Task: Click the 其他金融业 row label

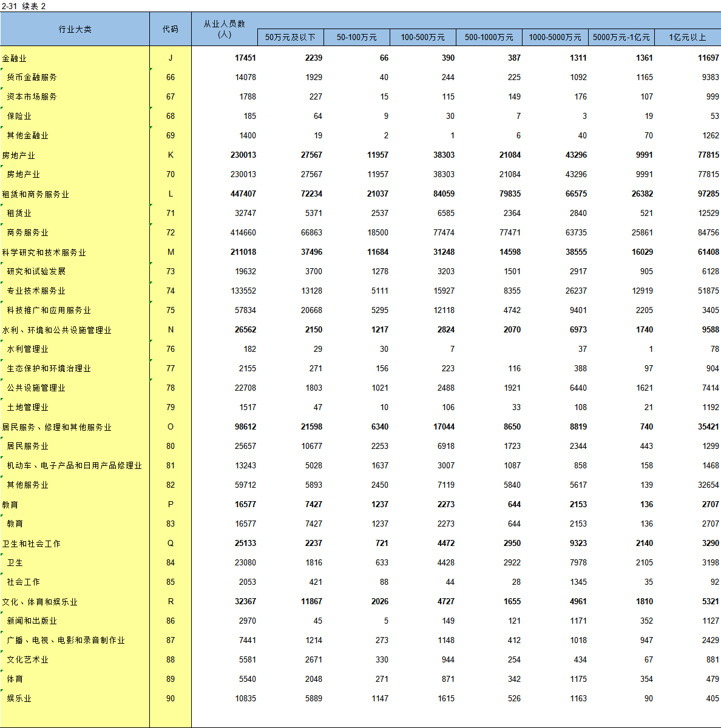Action: 27,136
